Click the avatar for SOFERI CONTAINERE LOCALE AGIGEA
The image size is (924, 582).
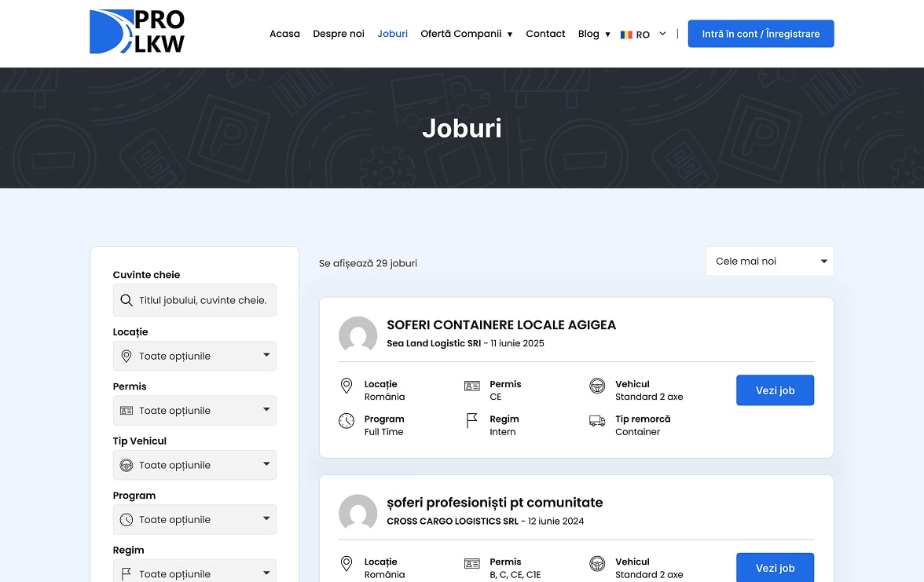(357, 335)
